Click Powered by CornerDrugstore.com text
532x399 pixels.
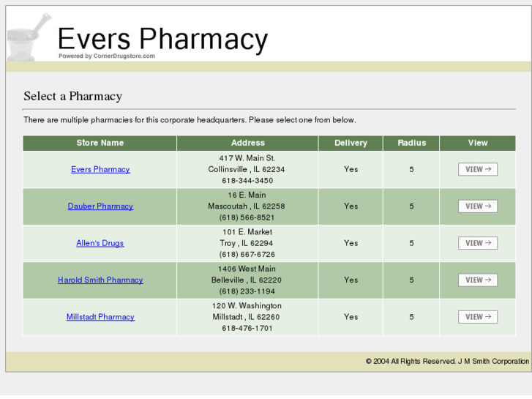click(x=107, y=56)
